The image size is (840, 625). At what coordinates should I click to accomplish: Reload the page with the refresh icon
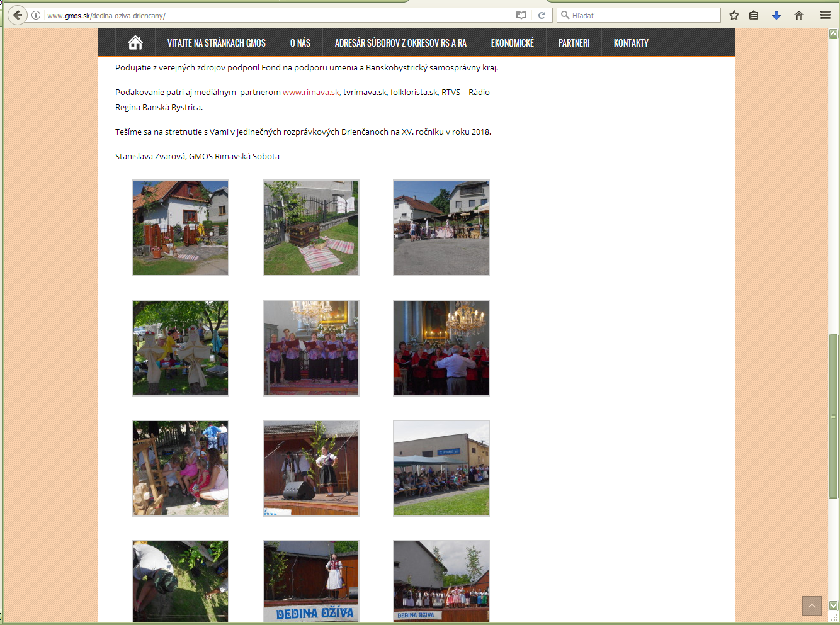[x=542, y=15]
